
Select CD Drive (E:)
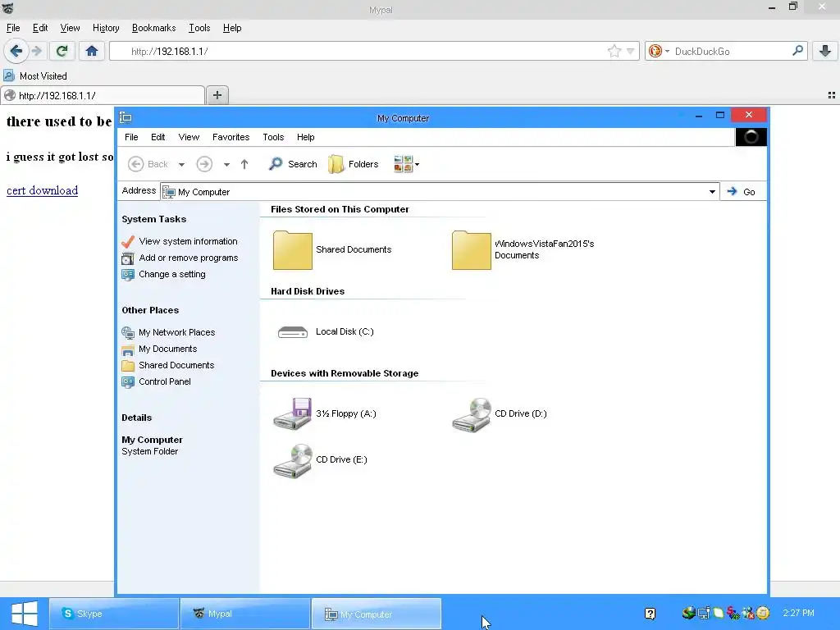point(320,460)
